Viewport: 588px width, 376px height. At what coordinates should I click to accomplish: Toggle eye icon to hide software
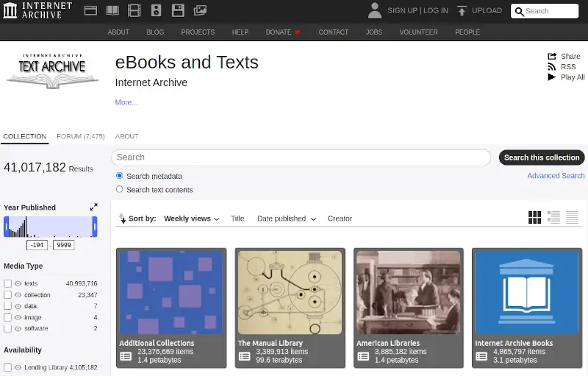18,329
